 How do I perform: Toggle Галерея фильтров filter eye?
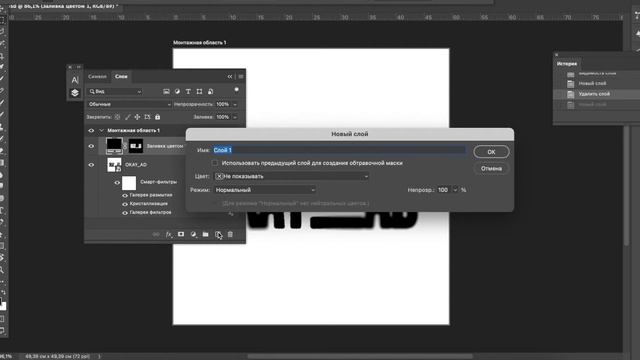pos(125,213)
